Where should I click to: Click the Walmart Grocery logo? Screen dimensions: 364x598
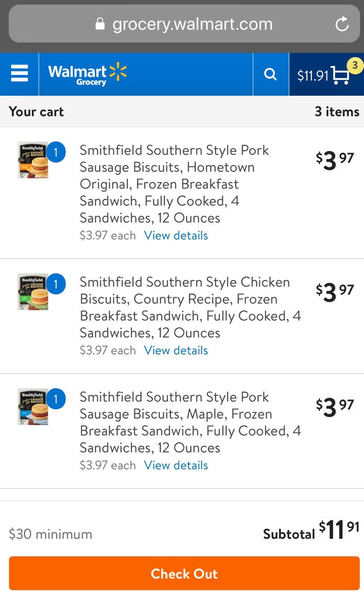[87, 74]
